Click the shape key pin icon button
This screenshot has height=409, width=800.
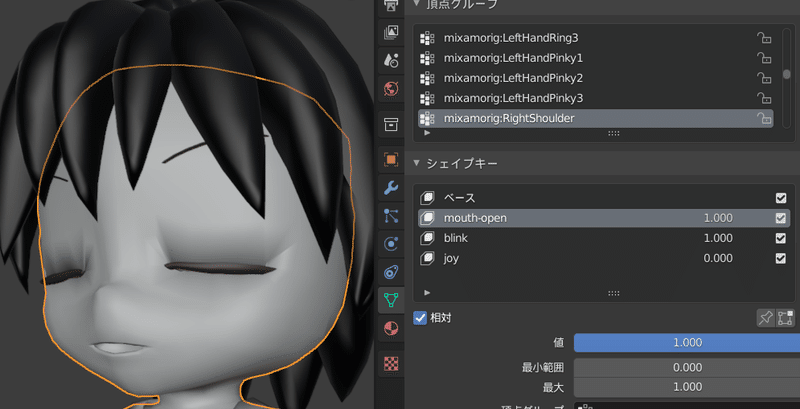point(765,318)
